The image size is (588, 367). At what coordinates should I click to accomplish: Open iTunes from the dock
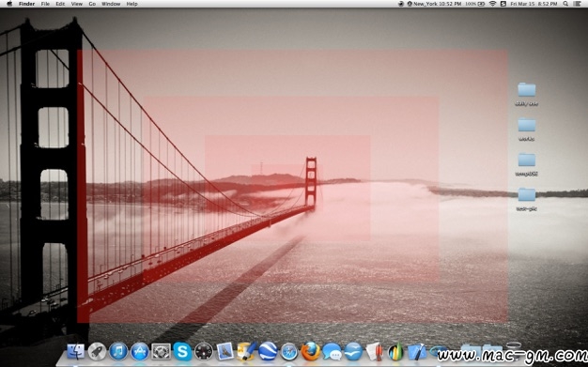[x=118, y=352]
